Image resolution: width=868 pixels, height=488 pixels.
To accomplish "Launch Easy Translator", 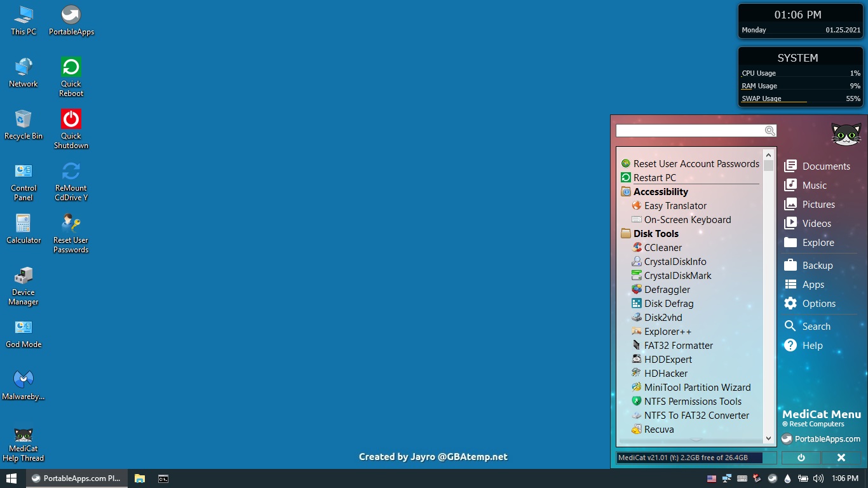I will click(669, 205).
